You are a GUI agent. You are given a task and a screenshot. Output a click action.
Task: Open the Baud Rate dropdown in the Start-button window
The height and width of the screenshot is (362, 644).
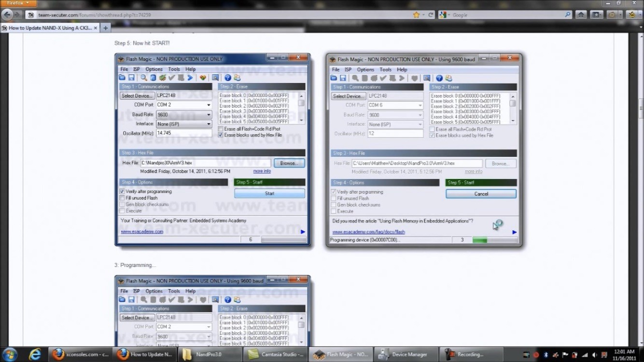coord(184,114)
